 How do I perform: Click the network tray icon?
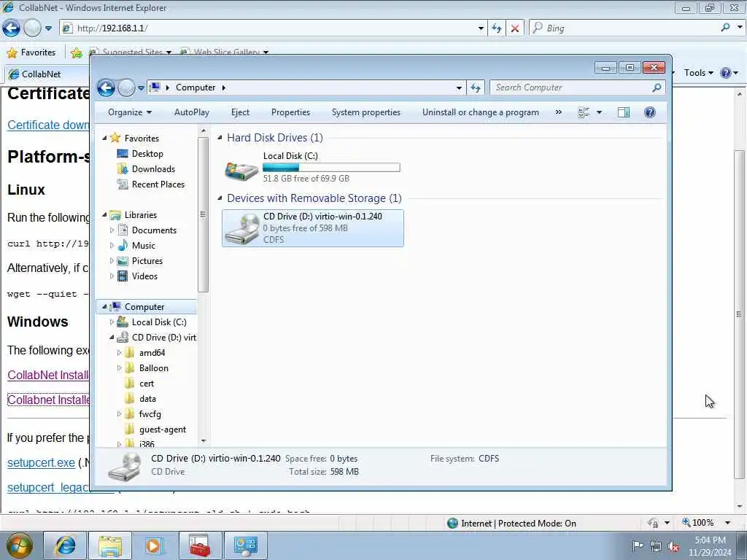coord(656,547)
